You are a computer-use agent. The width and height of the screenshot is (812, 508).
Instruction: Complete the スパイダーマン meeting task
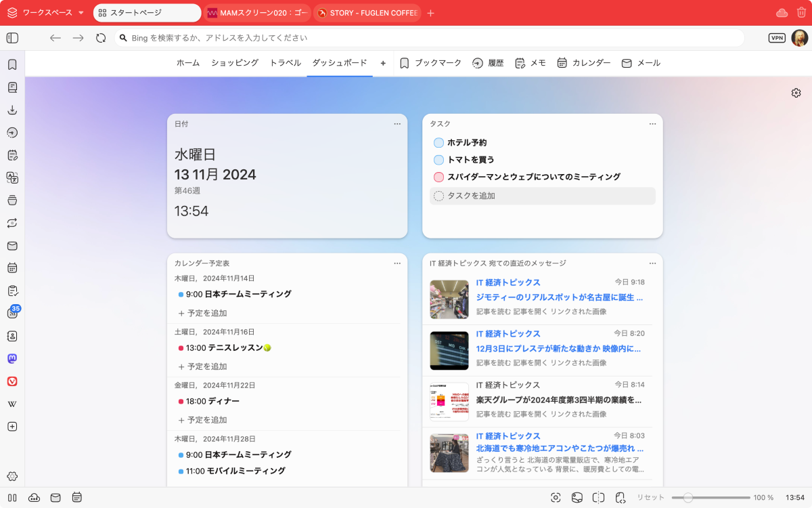click(x=438, y=177)
